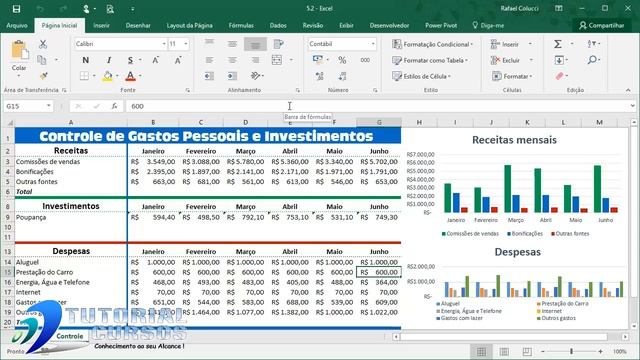Switch to the Fórmulas tab
This screenshot has width=640, height=360.
coord(241,25)
